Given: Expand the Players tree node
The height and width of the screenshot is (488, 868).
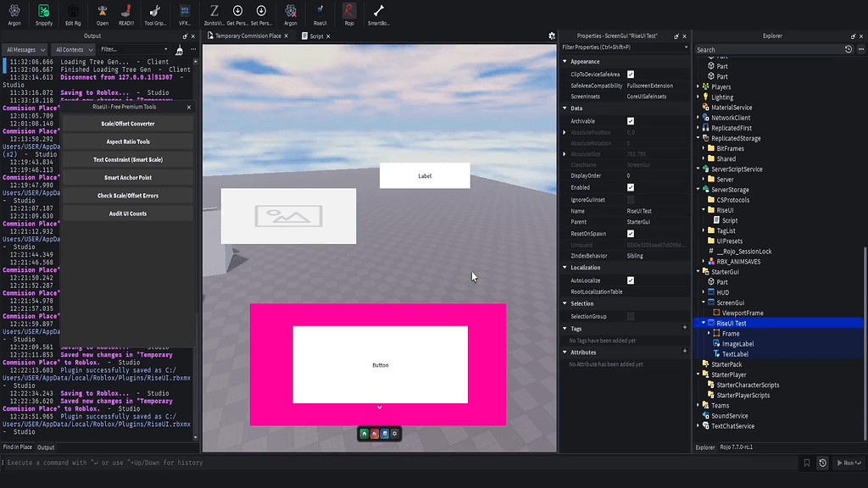Looking at the screenshot, I should click(x=698, y=87).
